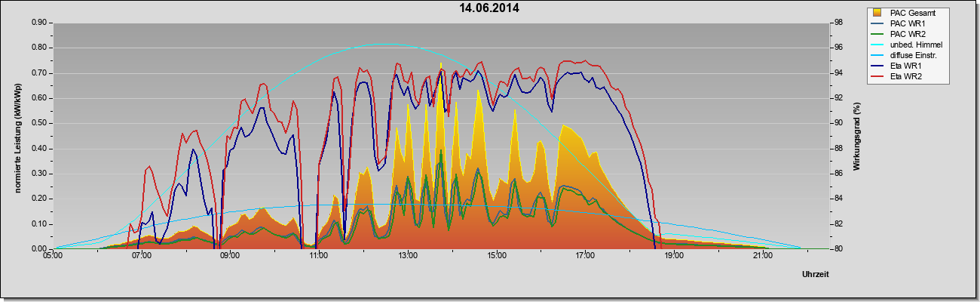Click the normierte Leistung (kW/kWp) axis label
This screenshot has height=302, width=980.
pos(18,137)
